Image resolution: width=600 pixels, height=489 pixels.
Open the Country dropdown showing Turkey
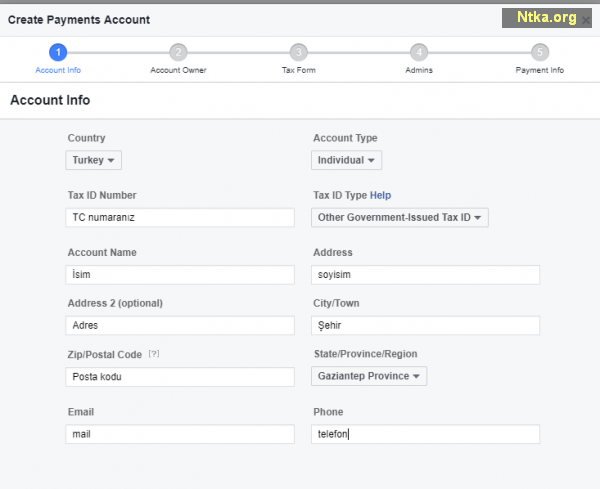94,160
